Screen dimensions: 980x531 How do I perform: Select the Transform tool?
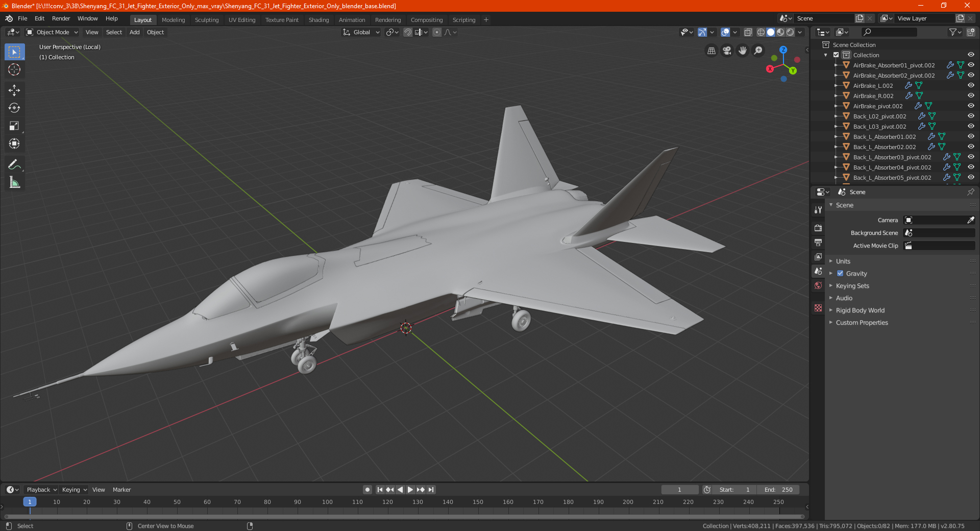(x=14, y=144)
